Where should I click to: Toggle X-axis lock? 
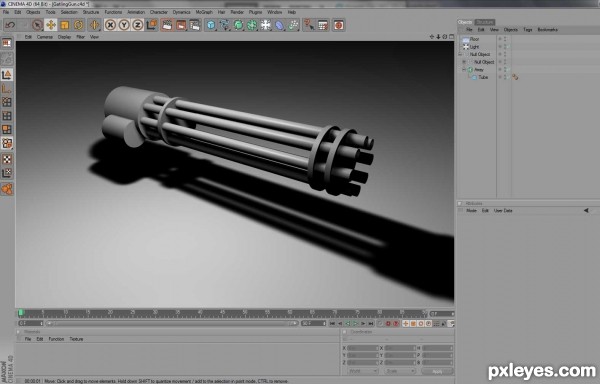110,25
